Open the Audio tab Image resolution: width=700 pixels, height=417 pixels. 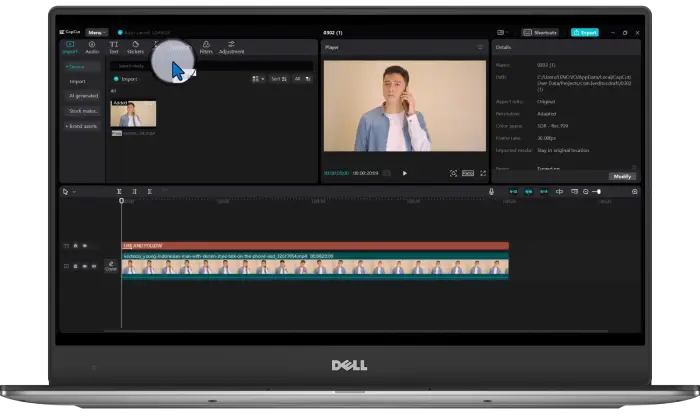pyautogui.click(x=92, y=47)
